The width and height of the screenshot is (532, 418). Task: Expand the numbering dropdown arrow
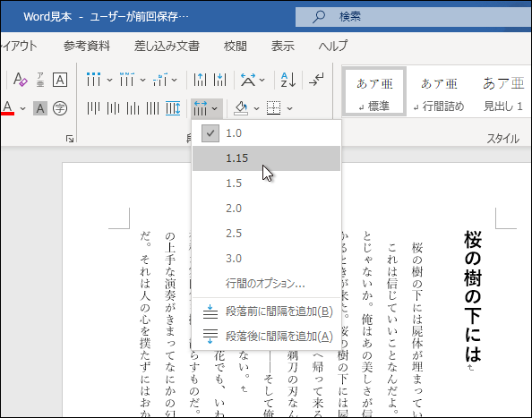tap(142, 80)
